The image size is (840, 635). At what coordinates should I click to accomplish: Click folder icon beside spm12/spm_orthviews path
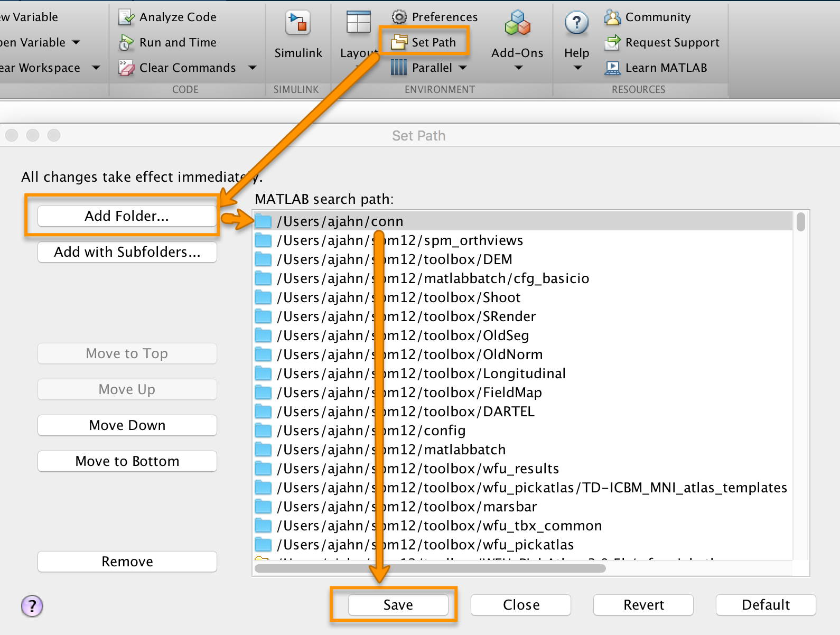pos(263,240)
